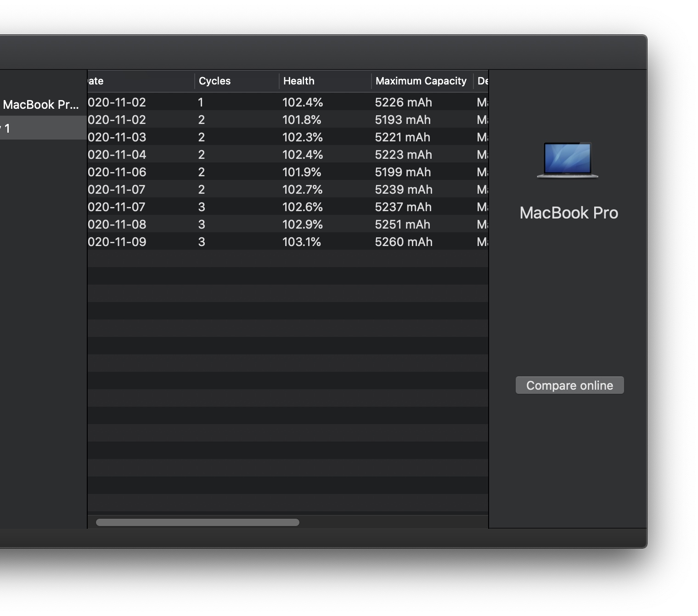Select the date cell ending 11-03
The height and width of the screenshot is (616, 698).
click(117, 137)
